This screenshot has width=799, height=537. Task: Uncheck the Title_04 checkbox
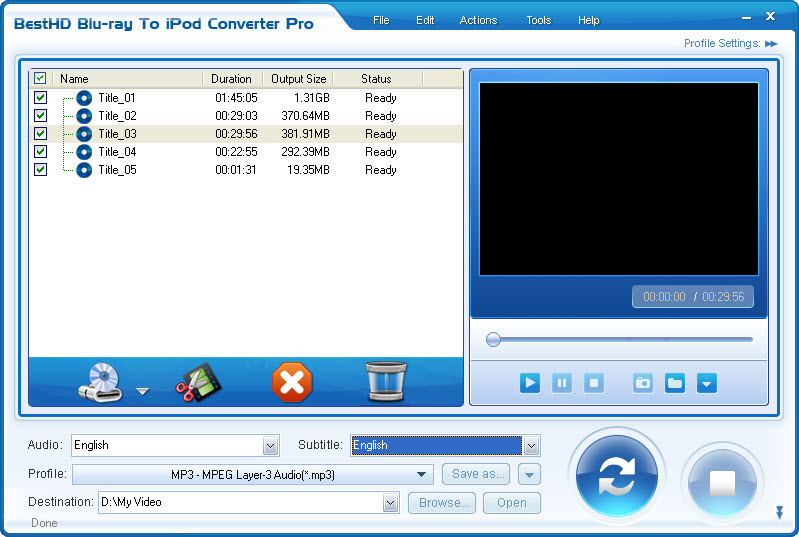[x=40, y=151]
